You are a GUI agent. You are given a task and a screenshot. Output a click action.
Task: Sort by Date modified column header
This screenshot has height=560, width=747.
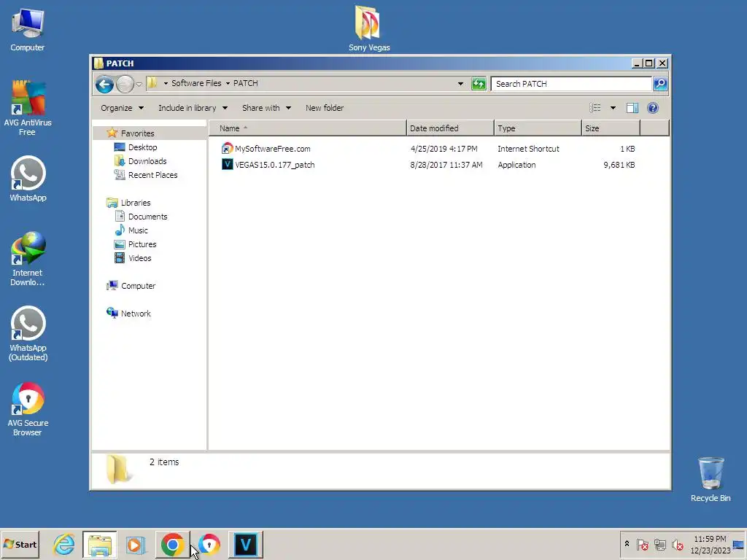coord(451,128)
